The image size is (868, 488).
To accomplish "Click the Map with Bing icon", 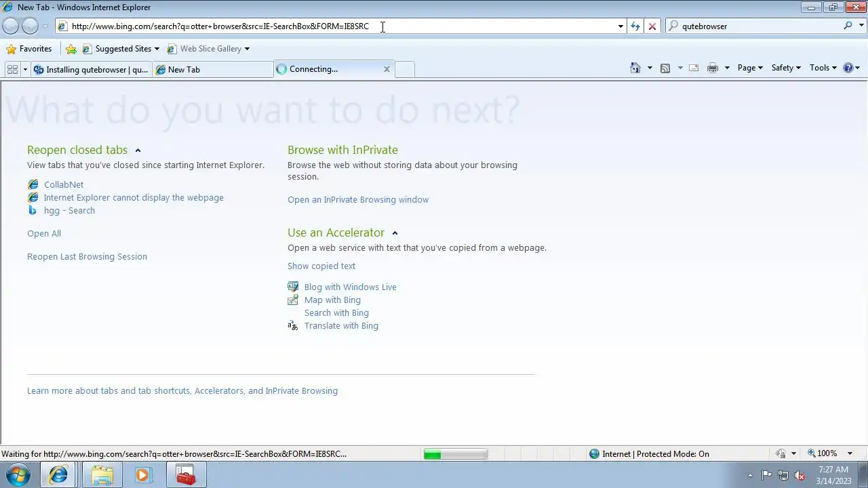I will click(x=293, y=300).
